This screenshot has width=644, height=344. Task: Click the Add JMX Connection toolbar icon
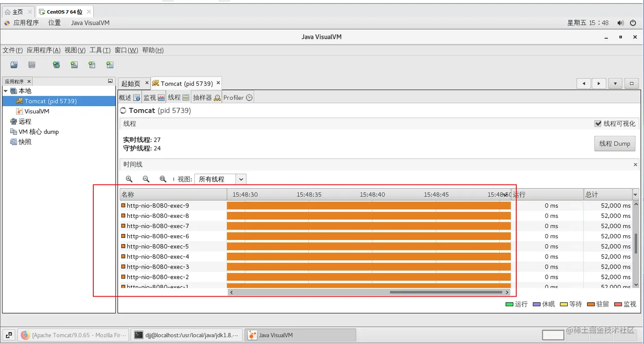pyautogui.click(x=74, y=65)
